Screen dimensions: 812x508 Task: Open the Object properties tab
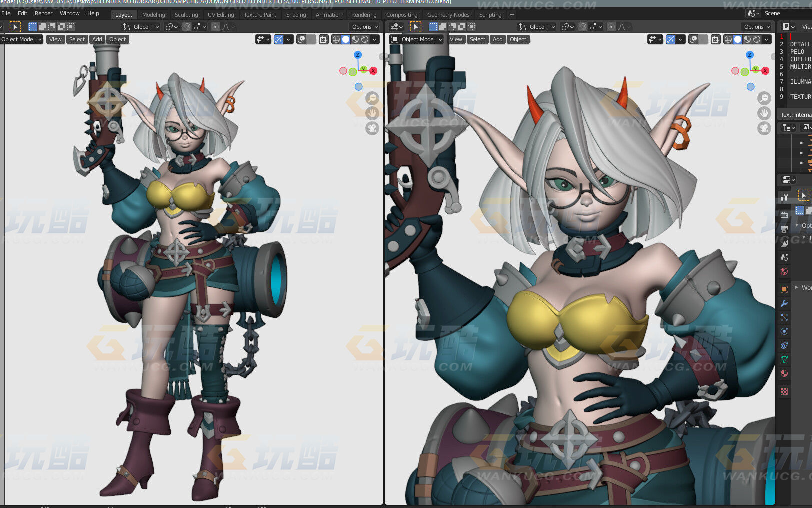click(784, 289)
